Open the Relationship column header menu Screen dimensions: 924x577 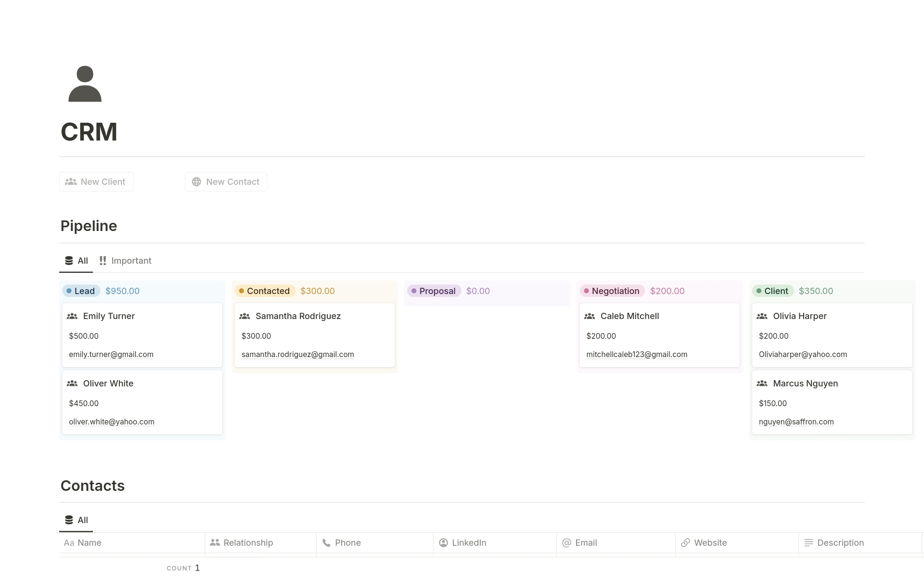[248, 543]
